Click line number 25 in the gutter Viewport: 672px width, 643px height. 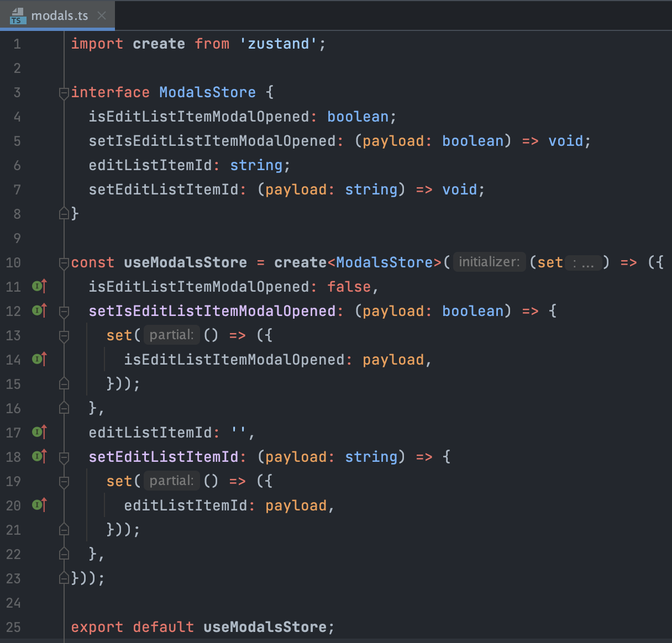14,627
